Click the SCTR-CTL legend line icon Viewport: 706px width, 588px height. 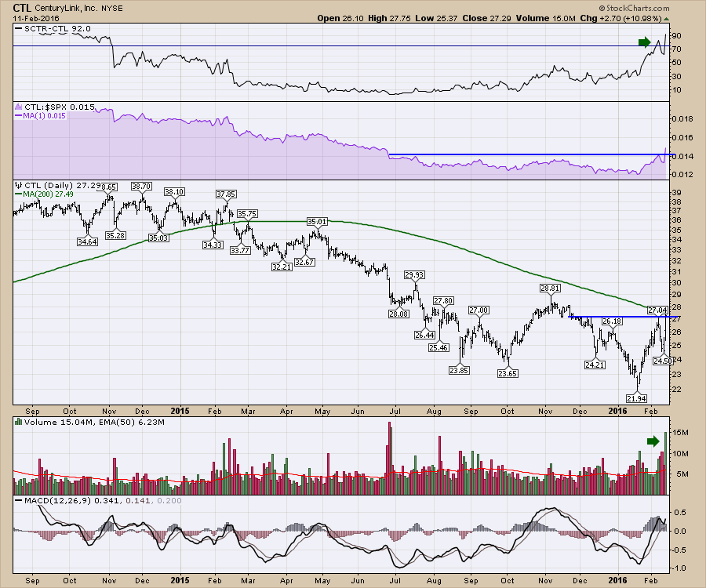(20, 29)
